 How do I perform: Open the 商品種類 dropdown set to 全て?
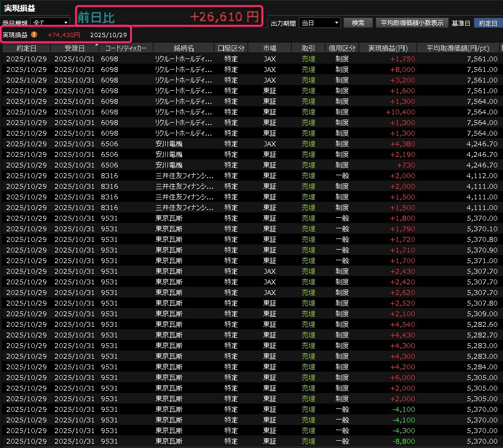(x=50, y=22)
